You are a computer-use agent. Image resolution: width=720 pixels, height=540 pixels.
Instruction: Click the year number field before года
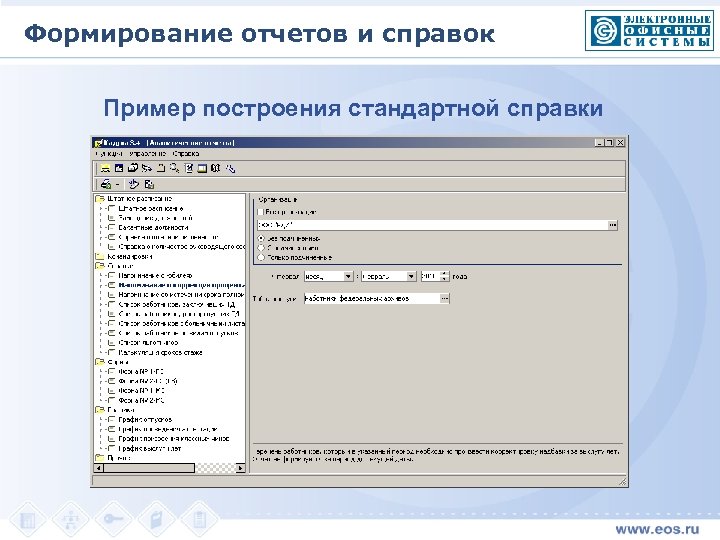pyautogui.click(x=430, y=276)
